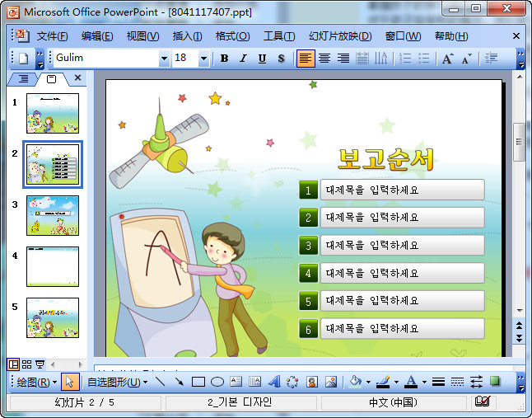Select the Rectangle tool
The height and width of the screenshot is (418, 532).
[198, 382]
